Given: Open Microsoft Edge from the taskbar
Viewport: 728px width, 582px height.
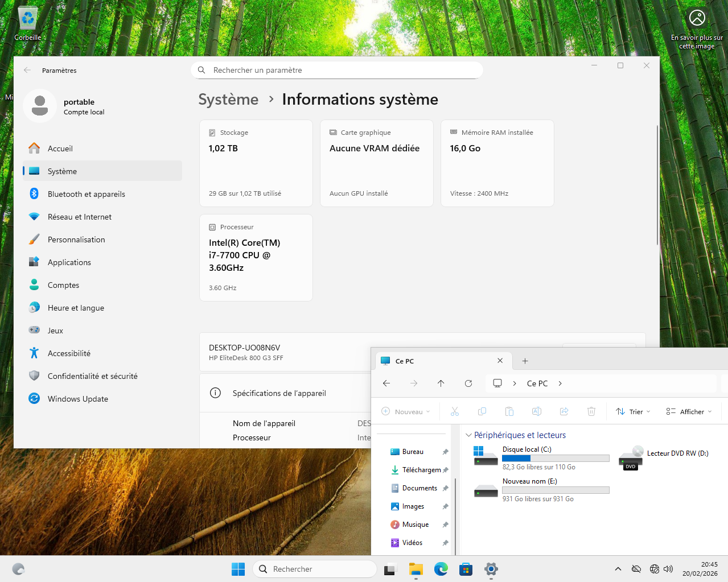Looking at the screenshot, I should pos(441,569).
